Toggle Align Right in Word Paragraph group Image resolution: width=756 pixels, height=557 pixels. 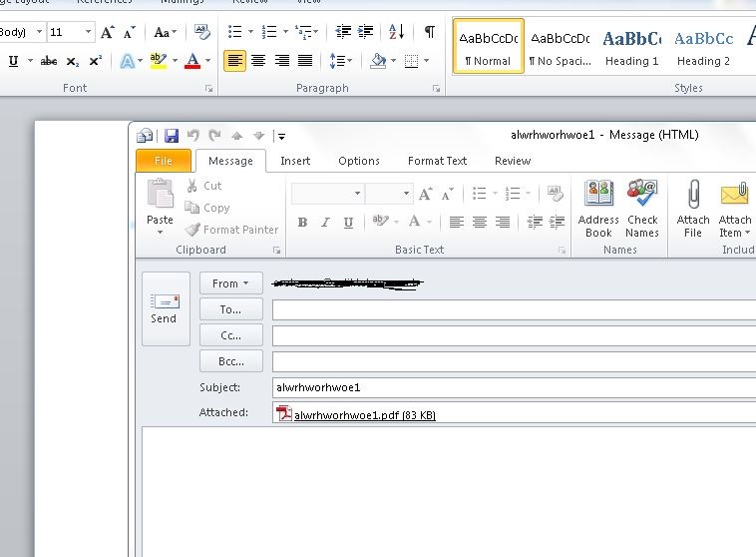click(x=281, y=61)
